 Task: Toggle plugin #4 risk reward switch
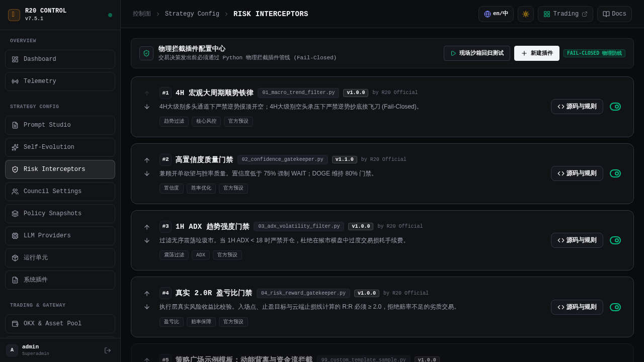(x=615, y=307)
